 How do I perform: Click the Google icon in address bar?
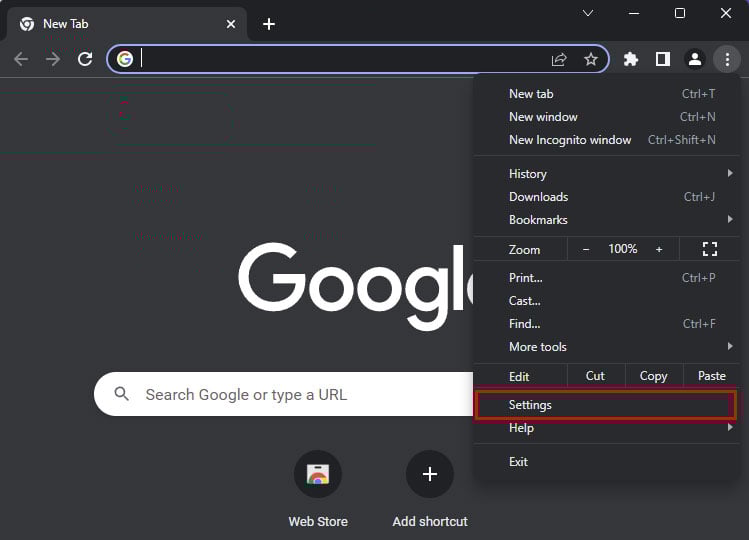coord(125,59)
